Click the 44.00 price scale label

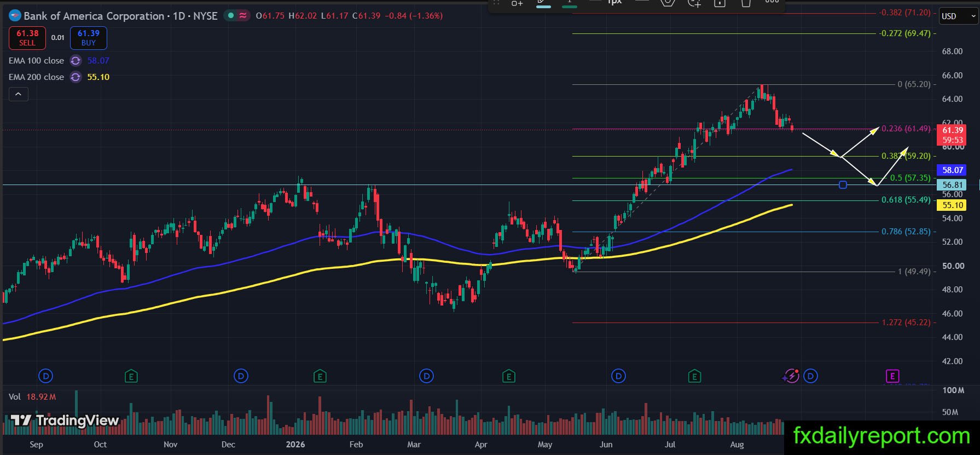pyautogui.click(x=952, y=337)
